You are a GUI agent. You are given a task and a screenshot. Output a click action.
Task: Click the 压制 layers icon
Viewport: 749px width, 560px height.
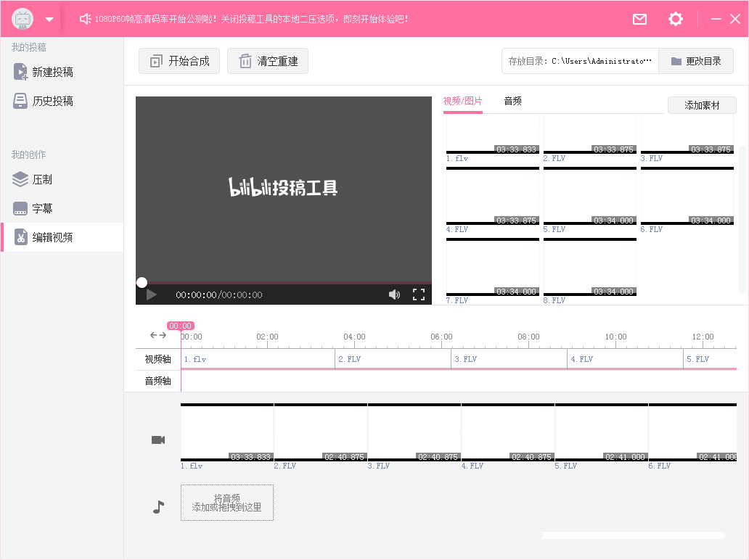[x=20, y=179]
